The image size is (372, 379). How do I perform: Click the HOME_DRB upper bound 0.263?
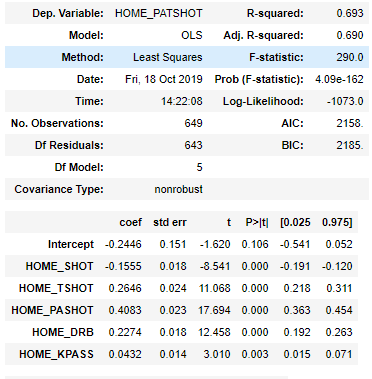pyautogui.click(x=339, y=332)
